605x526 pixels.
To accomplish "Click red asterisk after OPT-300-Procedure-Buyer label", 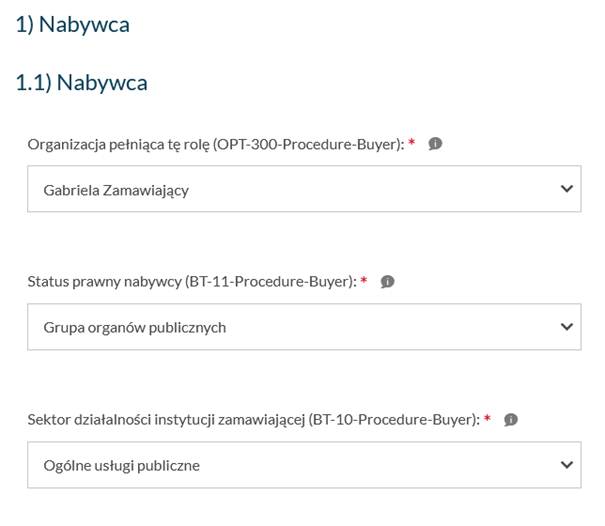I will (413, 143).
